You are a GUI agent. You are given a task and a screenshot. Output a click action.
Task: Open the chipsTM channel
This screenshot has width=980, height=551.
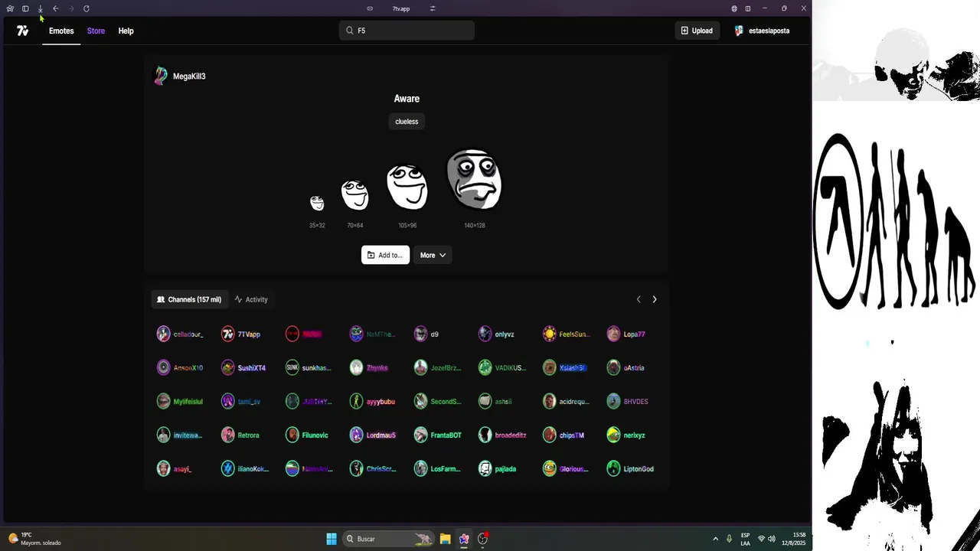[564, 435]
